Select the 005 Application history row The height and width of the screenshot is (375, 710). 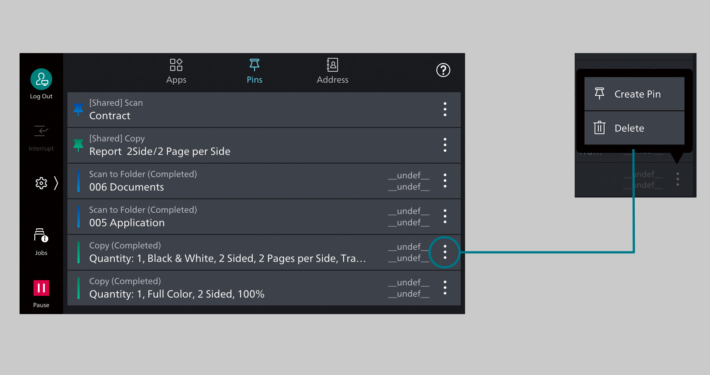(x=264, y=216)
